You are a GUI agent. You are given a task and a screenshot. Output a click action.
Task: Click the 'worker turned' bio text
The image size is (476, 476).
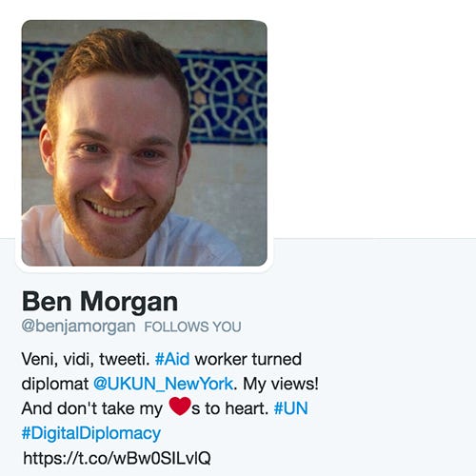pos(248,359)
